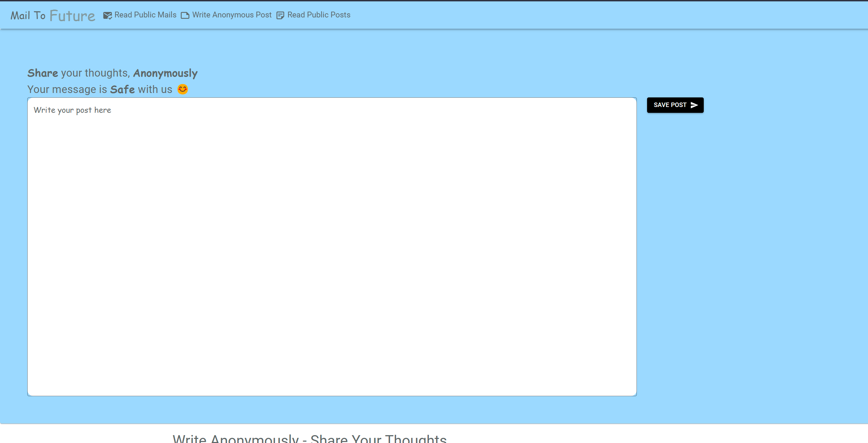The height and width of the screenshot is (443, 868).
Task: Click the smiling emoji after 'with us'
Action: pyautogui.click(x=183, y=89)
